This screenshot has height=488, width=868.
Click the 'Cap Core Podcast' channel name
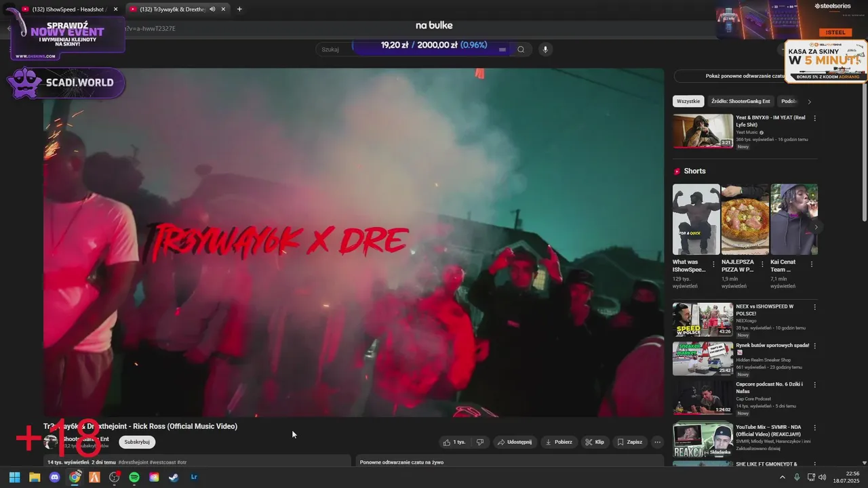(754, 399)
